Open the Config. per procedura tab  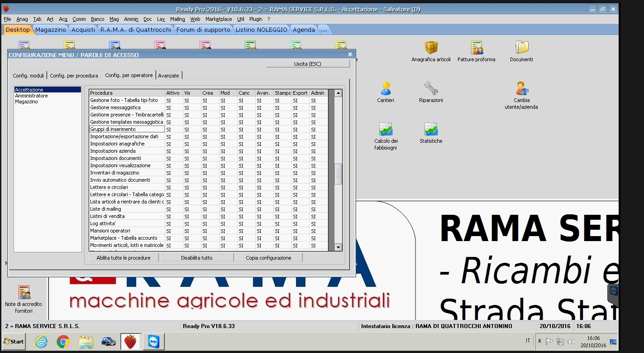[74, 76]
